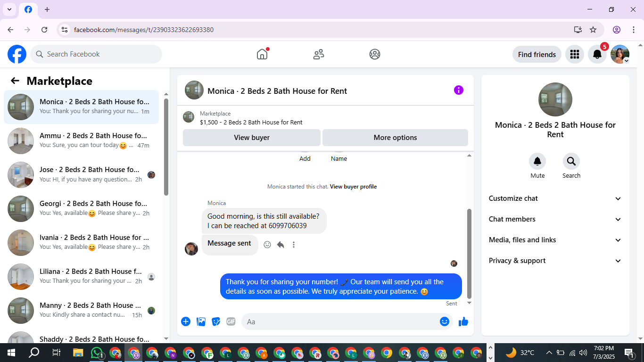Open WhatsApp from the taskbar
This screenshot has width=644, height=362.
pyautogui.click(x=97, y=353)
